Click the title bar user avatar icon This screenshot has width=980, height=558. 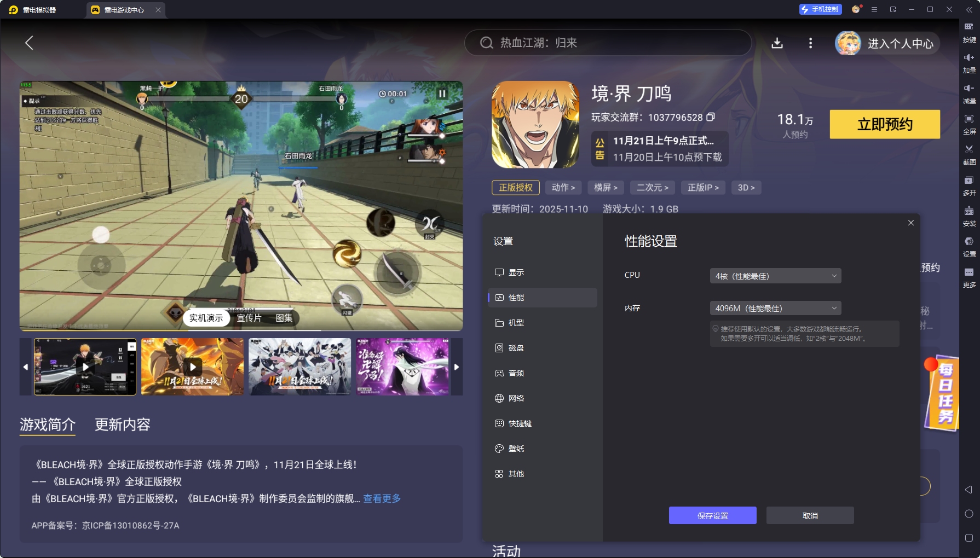point(856,9)
